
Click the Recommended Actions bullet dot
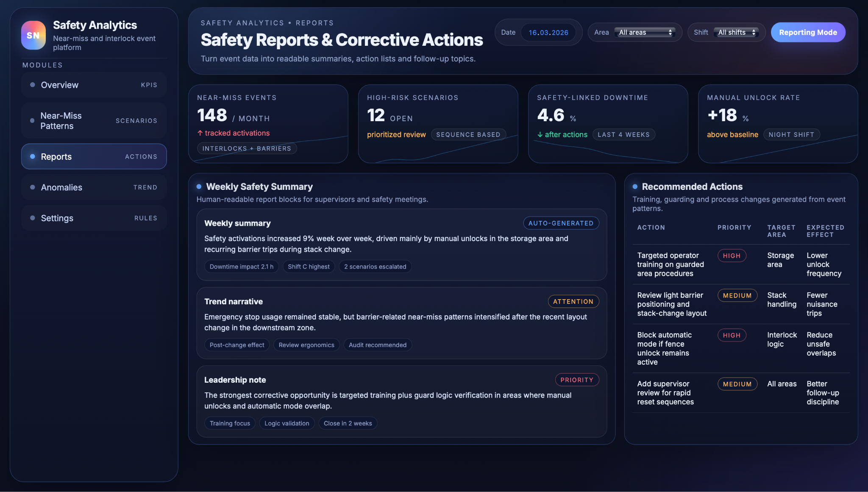tap(635, 186)
